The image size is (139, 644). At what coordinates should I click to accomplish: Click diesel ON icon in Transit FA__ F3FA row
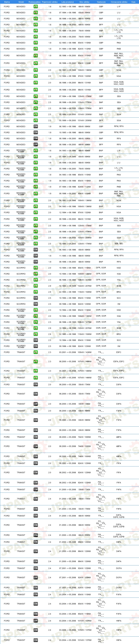[x=36, y=411]
